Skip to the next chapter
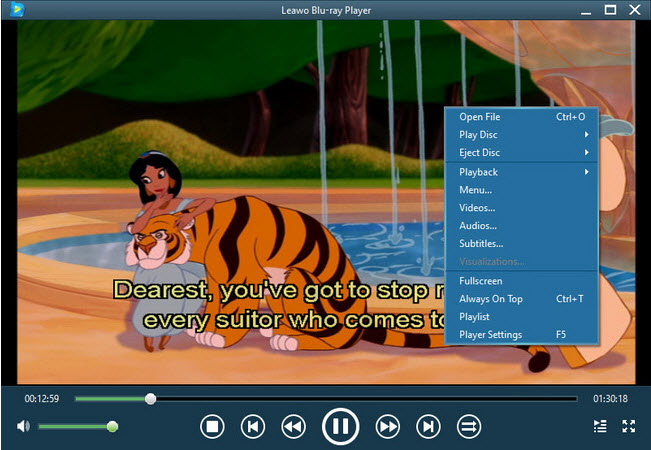This screenshot has width=651, height=450. point(428,427)
